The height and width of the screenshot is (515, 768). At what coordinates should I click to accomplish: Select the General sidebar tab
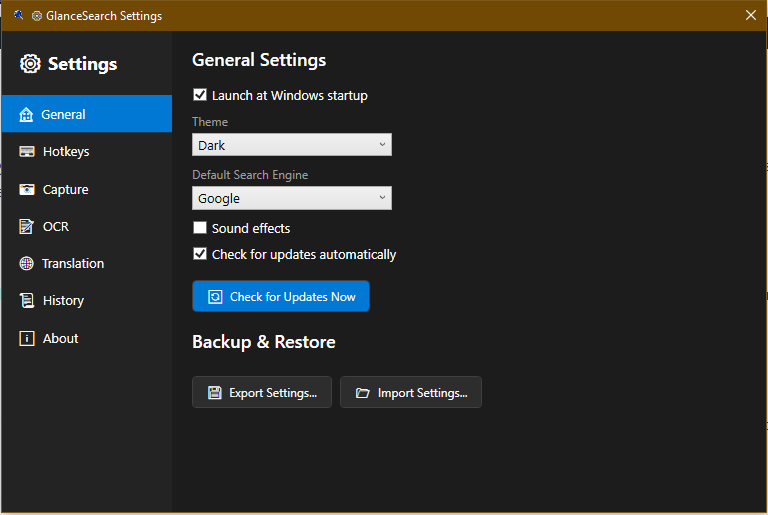pos(87,114)
